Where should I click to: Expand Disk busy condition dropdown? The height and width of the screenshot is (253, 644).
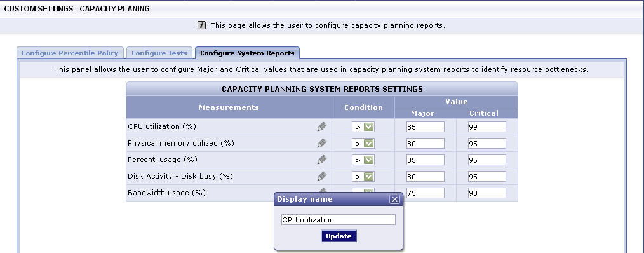click(x=363, y=177)
